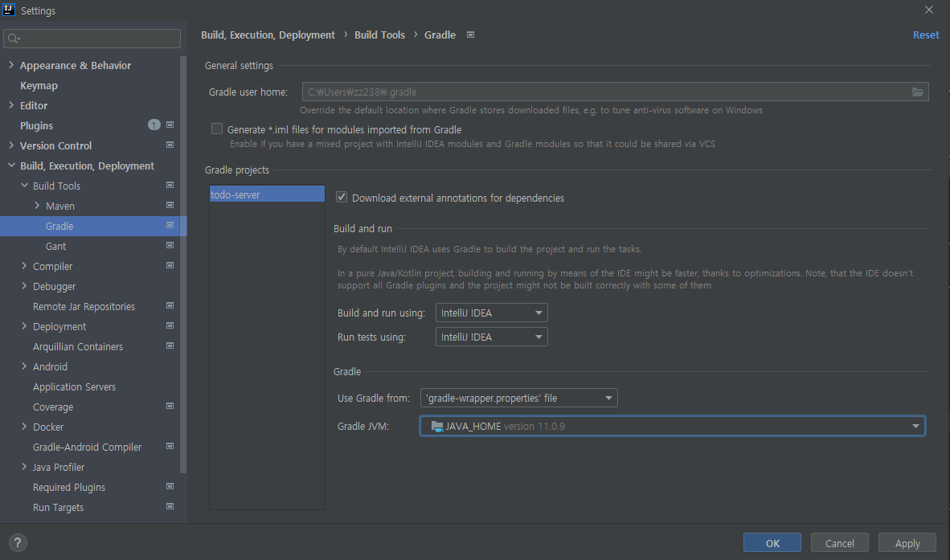Collapse Build, Execution, Deployment section
This screenshot has height=560, width=950.
11,166
